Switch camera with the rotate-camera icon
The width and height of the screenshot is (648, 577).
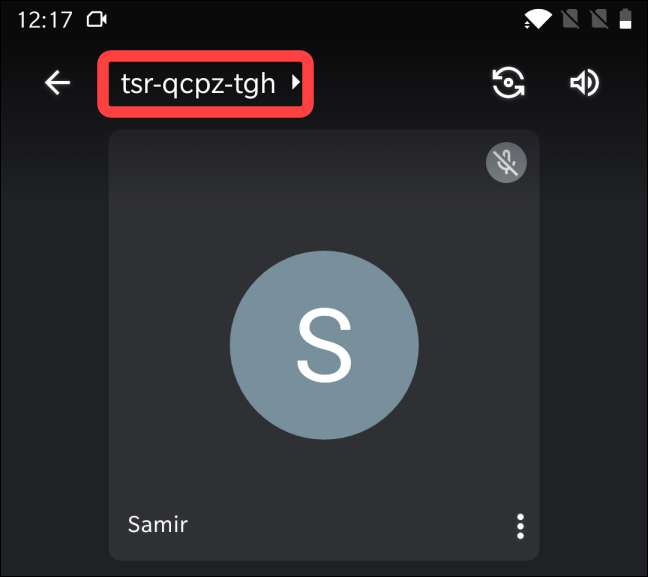click(x=508, y=83)
